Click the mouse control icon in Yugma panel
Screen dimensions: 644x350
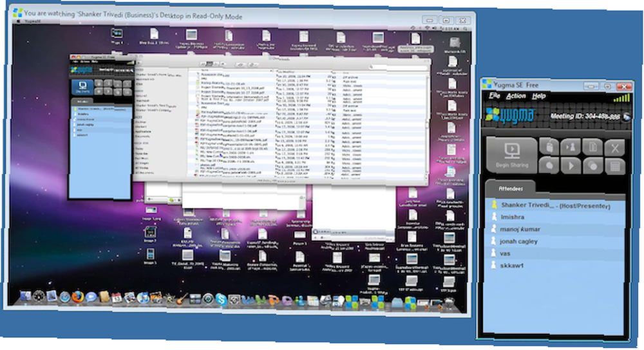pyautogui.click(x=549, y=147)
